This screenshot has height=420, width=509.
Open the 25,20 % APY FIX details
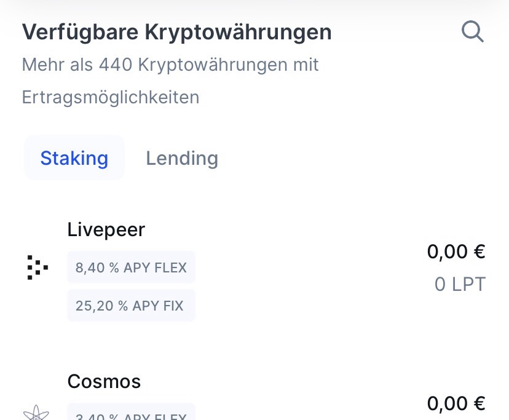(131, 305)
